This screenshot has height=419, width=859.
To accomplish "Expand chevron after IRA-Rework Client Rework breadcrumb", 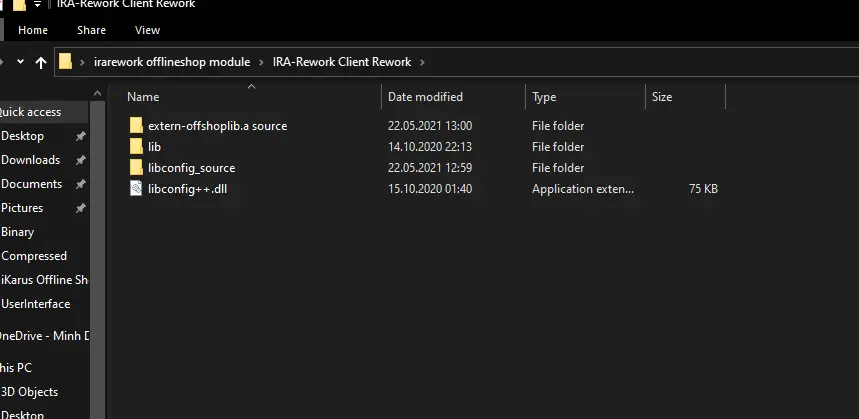I will point(423,62).
